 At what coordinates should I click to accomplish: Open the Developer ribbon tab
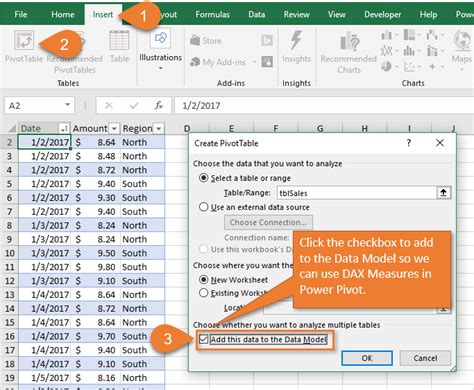click(382, 14)
